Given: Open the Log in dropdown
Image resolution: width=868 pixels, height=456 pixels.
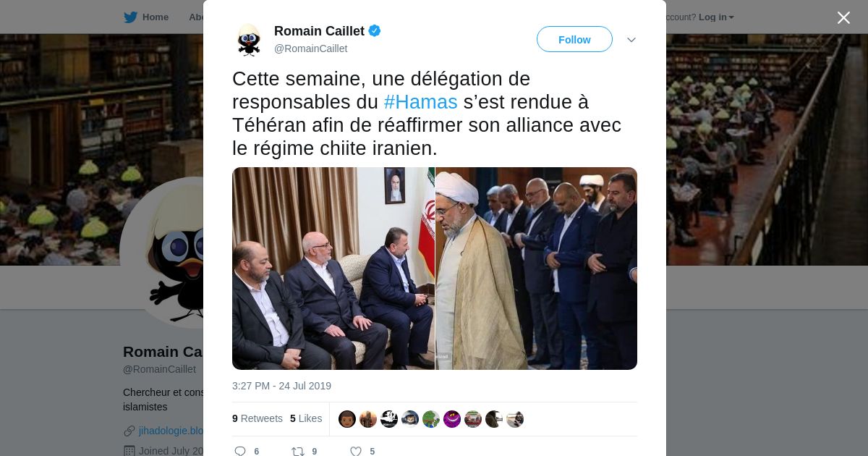Looking at the screenshot, I should tap(716, 17).
